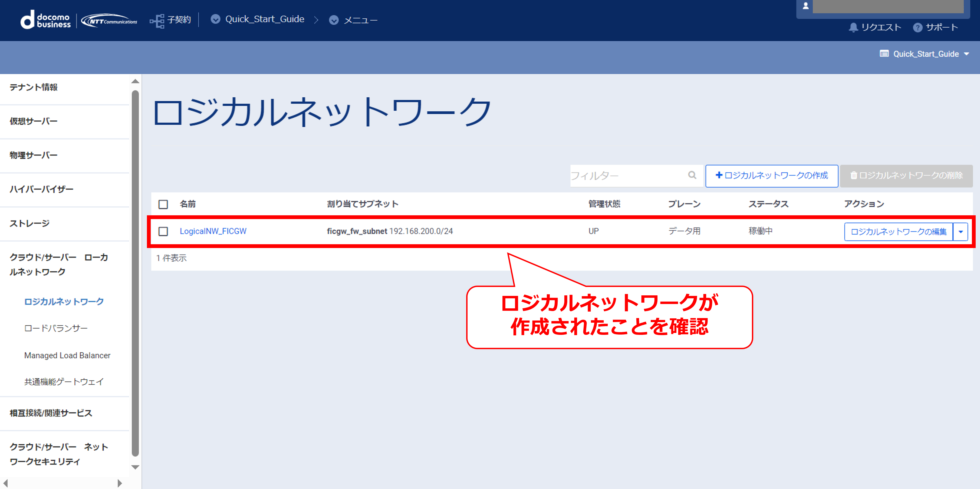
Task: Click the リクエスト link text
Action: tap(881, 27)
